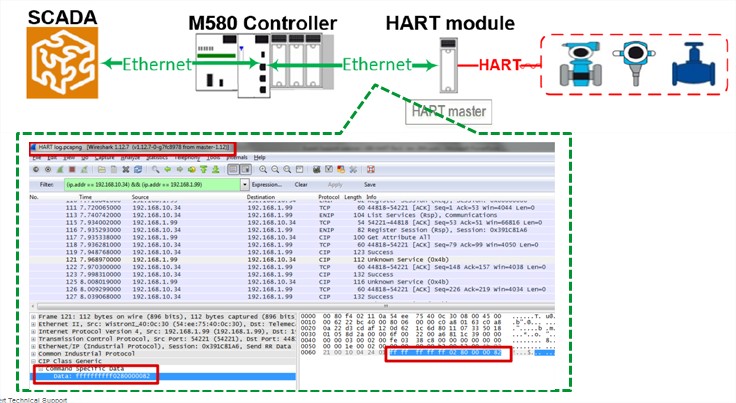Viewport: 736px width, 403px height.
Task: Go forward in packet history arrow
Action: tap(180, 169)
